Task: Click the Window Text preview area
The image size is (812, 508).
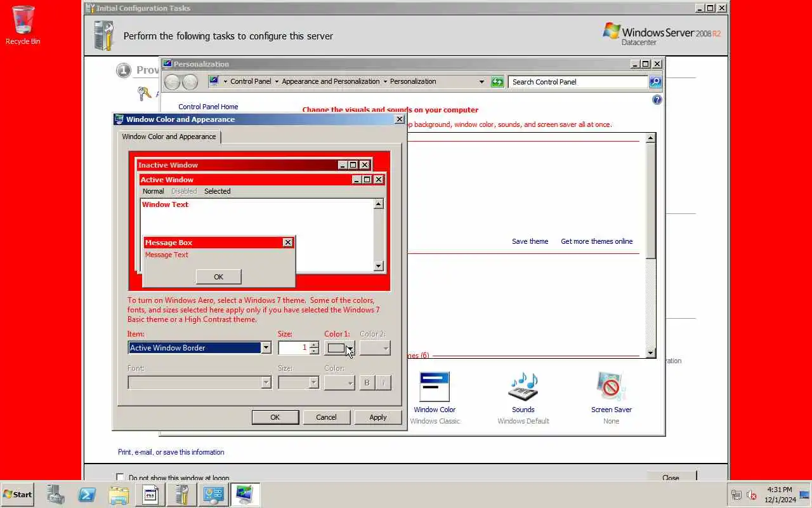Action: (x=258, y=235)
